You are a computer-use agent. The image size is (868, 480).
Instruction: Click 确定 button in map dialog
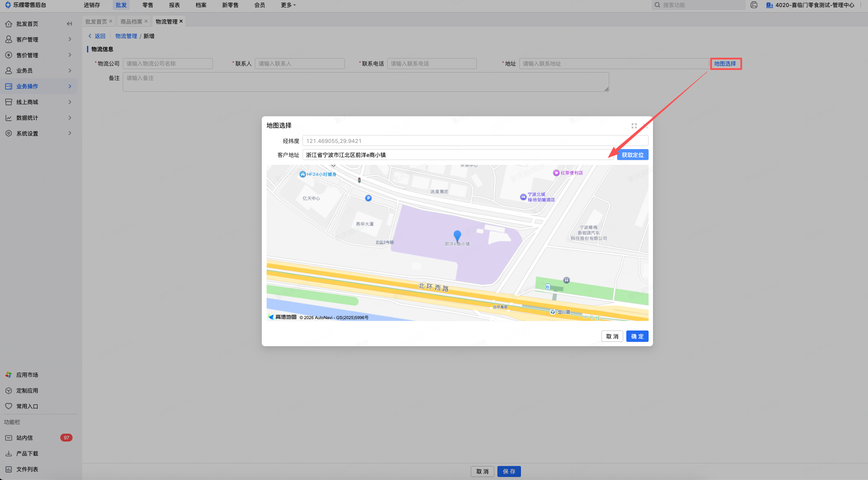coord(637,336)
